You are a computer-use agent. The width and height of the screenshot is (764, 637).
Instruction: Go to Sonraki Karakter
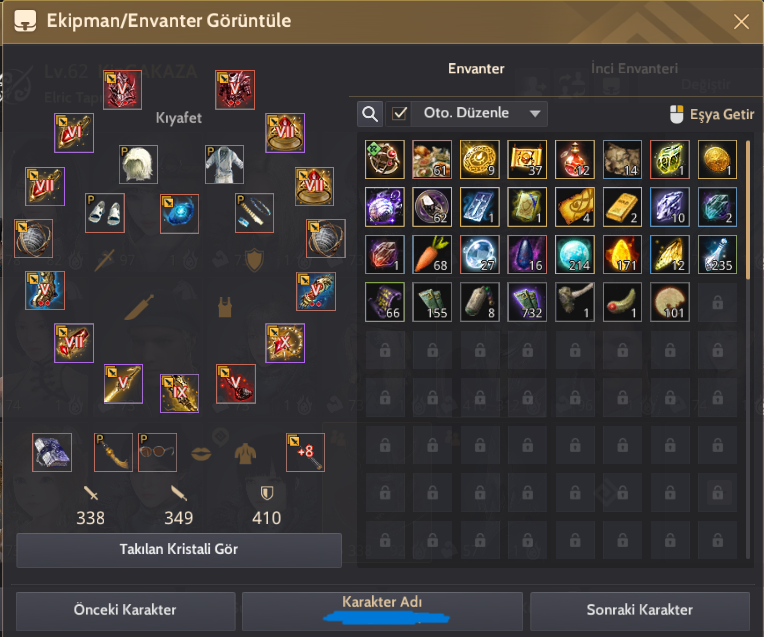[x=639, y=610]
